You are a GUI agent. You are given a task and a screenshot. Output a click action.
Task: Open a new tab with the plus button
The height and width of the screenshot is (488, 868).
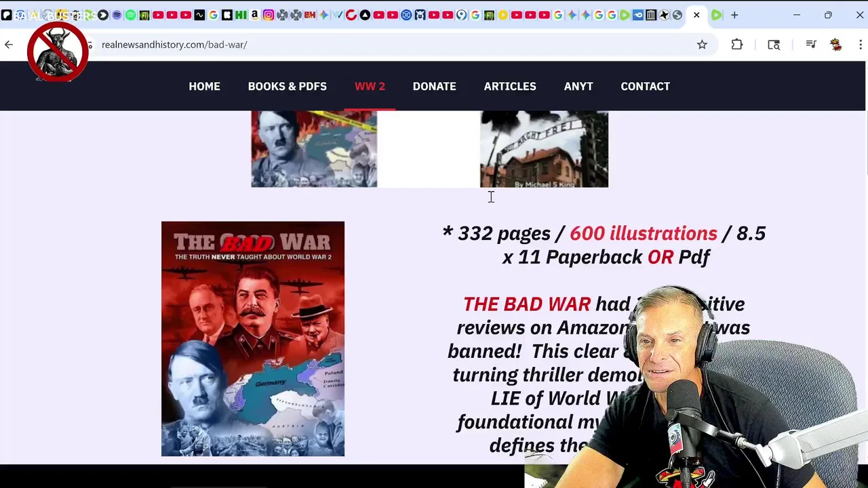pyautogui.click(x=734, y=15)
